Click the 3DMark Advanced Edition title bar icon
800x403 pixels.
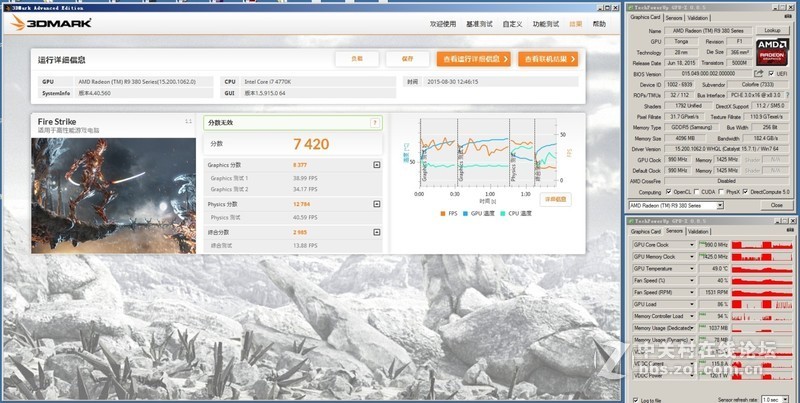7,8
